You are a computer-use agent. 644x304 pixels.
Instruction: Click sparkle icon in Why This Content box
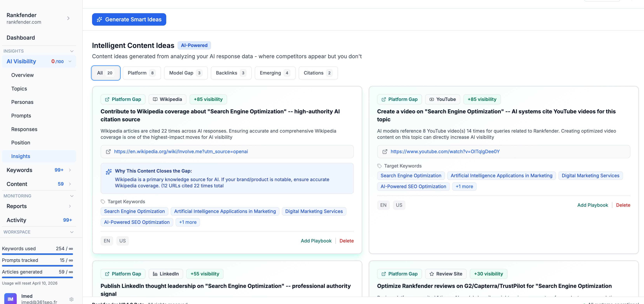109,172
